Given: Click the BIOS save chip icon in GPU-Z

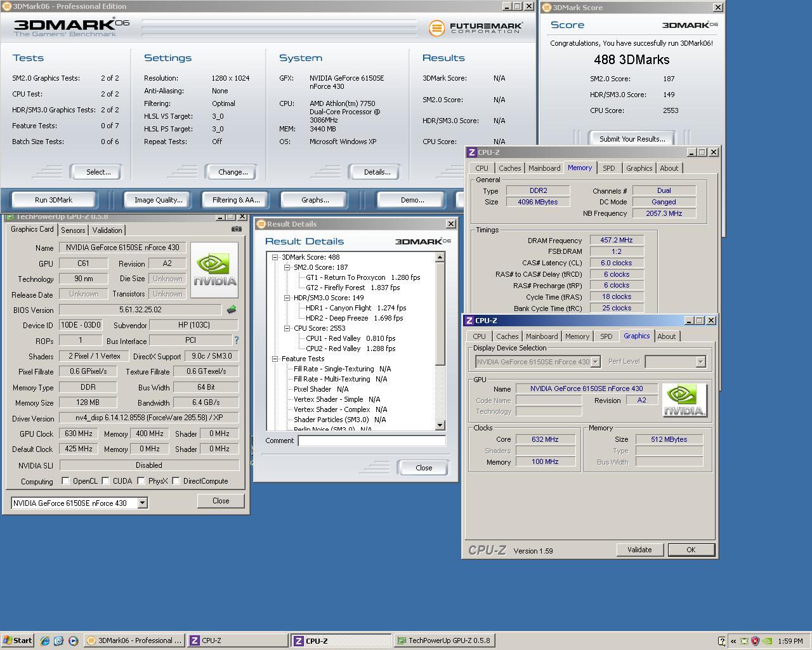Looking at the screenshot, I should (231, 310).
